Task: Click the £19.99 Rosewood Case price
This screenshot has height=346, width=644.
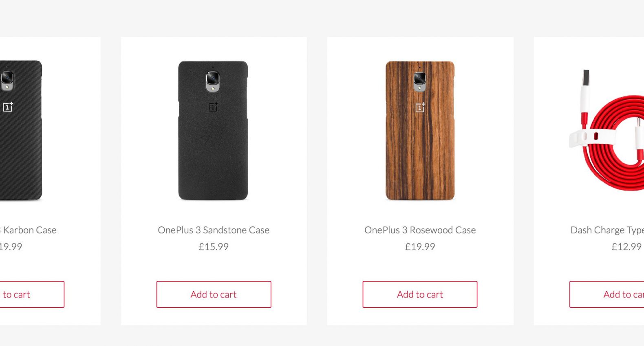Action: point(420,247)
